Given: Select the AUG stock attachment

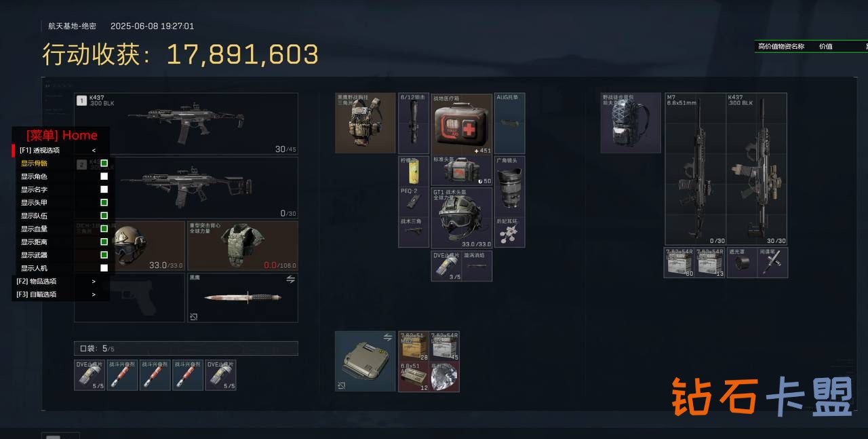Looking at the screenshot, I should (x=509, y=123).
